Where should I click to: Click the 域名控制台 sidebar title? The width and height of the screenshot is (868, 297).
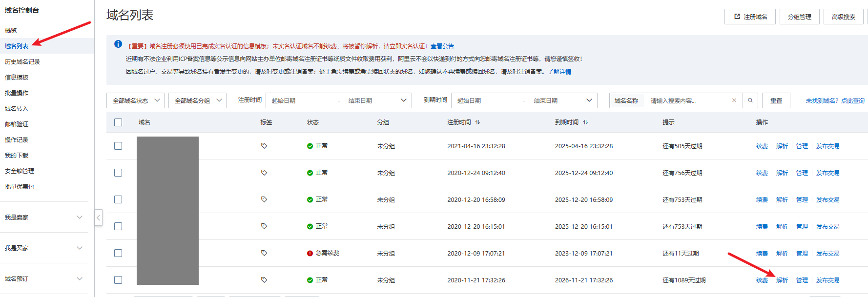coord(22,10)
